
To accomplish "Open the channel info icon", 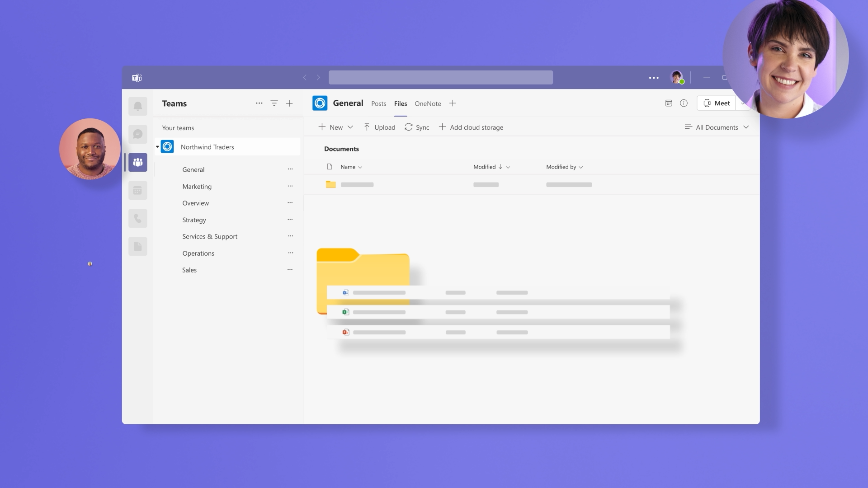I will [684, 103].
